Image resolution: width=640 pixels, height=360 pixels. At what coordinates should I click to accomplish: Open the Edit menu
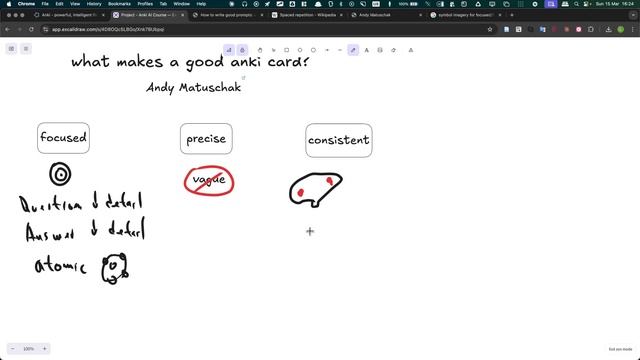[60, 4]
